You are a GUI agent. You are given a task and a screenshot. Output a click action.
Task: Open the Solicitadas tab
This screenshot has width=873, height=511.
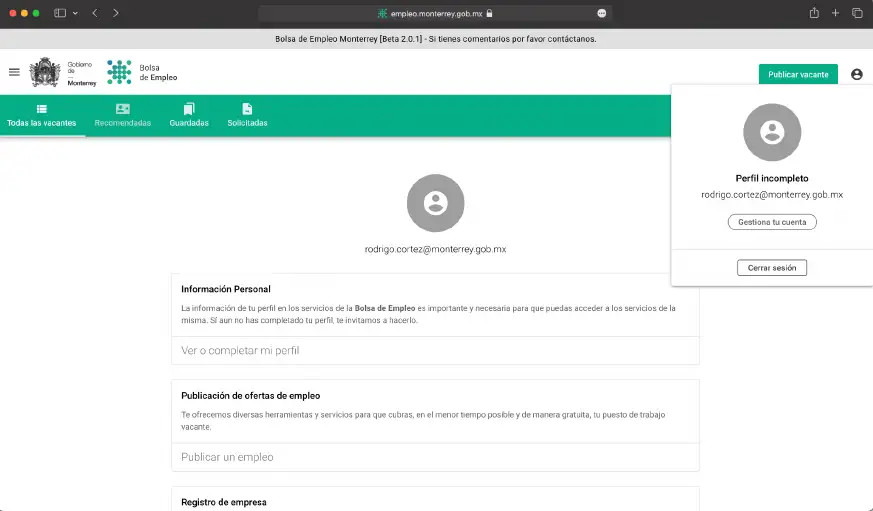(247, 116)
